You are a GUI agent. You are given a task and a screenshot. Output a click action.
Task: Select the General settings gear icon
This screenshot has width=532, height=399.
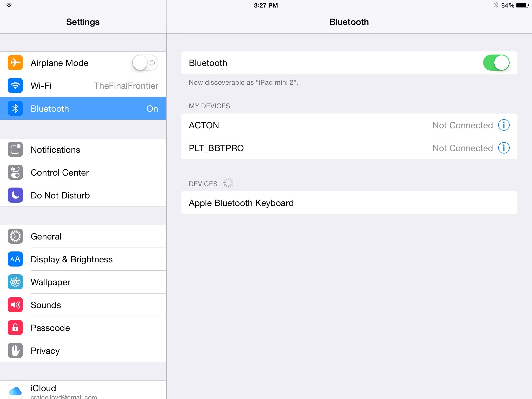click(x=15, y=236)
